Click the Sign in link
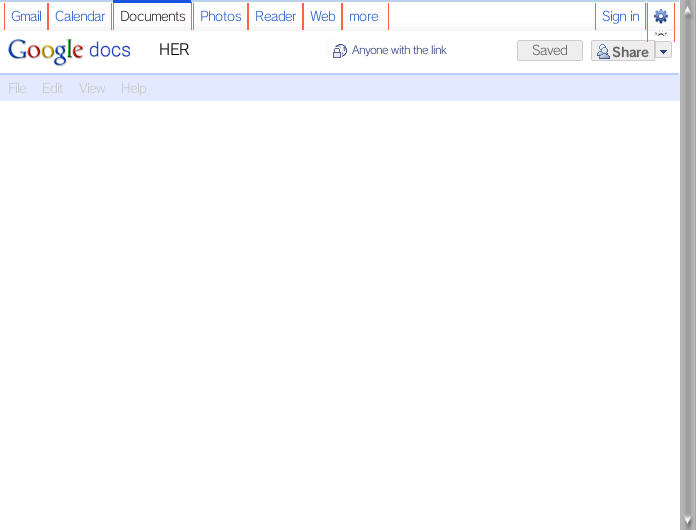 click(620, 16)
